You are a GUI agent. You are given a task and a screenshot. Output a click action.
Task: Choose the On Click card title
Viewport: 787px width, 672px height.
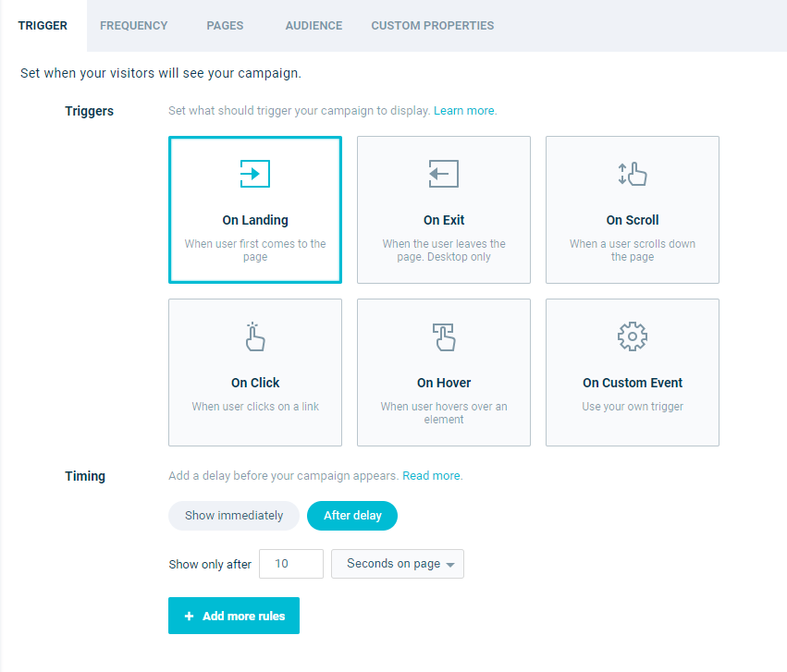pos(255,383)
